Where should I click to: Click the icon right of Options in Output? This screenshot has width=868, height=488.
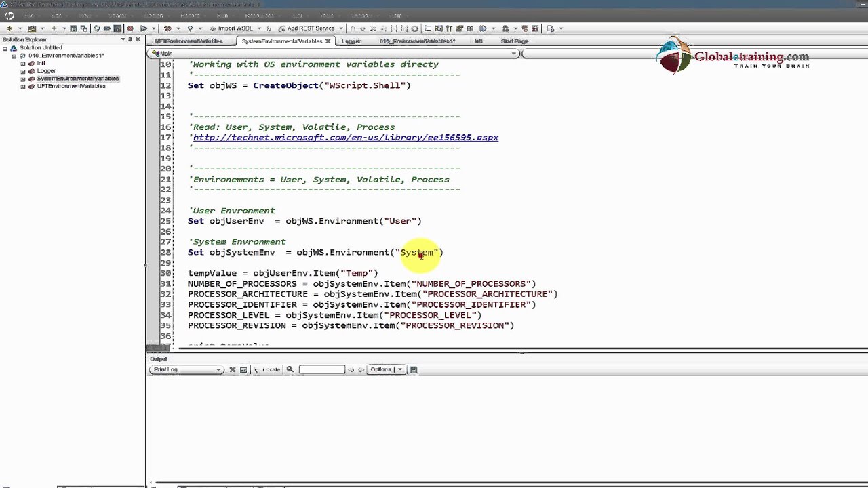point(413,369)
